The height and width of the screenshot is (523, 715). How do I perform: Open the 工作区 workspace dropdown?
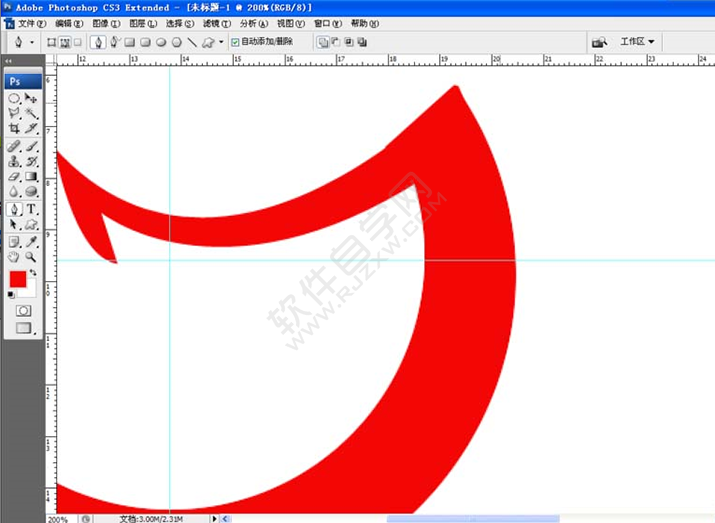tap(637, 42)
